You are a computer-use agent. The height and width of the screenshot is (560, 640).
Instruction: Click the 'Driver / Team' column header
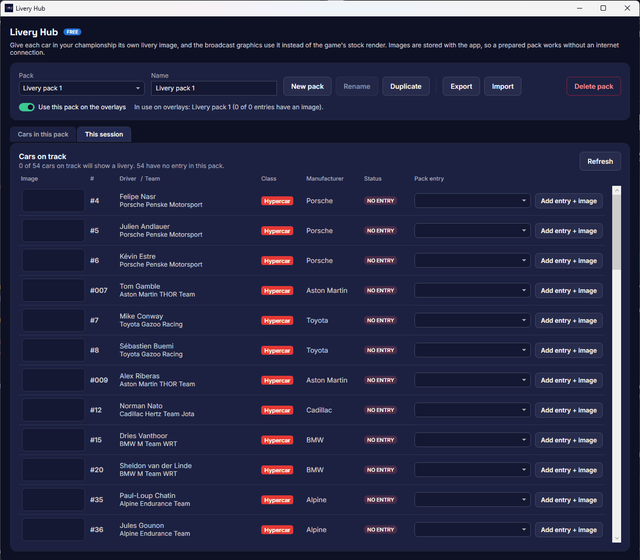pyautogui.click(x=140, y=179)
